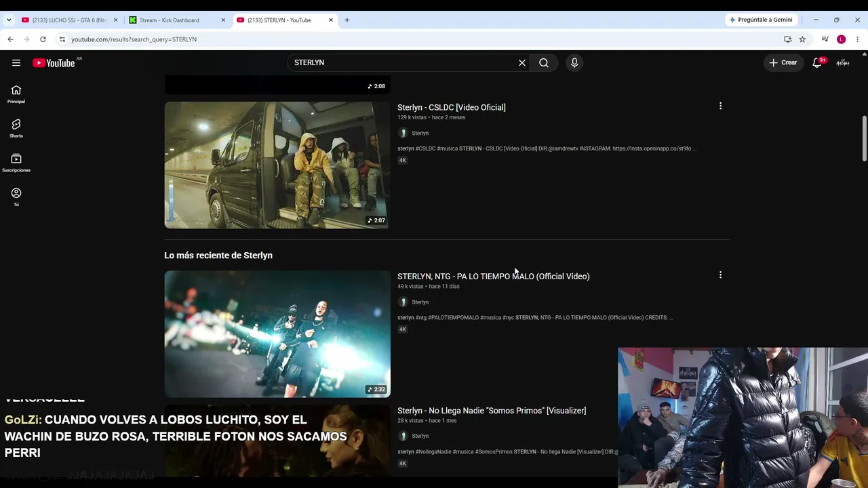Click Sterlyn channel name under No Llega Nadie

(420, 436)
